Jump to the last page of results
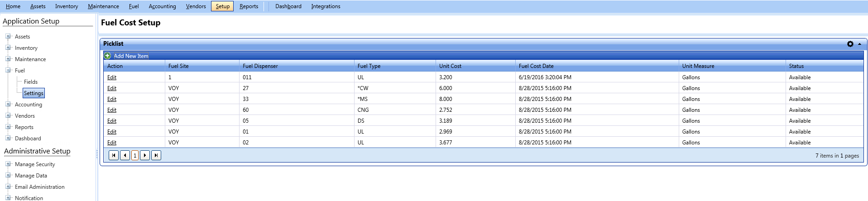This screenshot has height=201, width=868. (x=156, y=155)
